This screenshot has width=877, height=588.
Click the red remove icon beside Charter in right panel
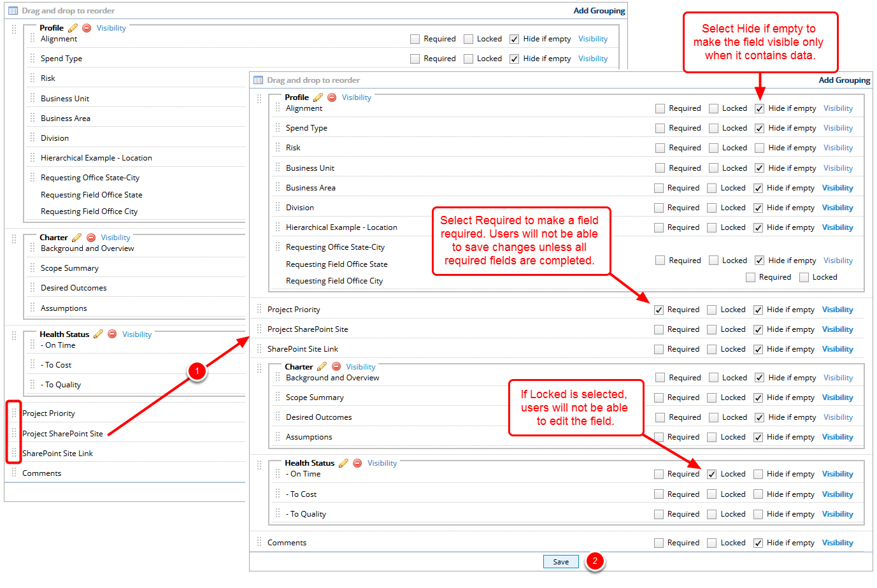coord(336,366)
